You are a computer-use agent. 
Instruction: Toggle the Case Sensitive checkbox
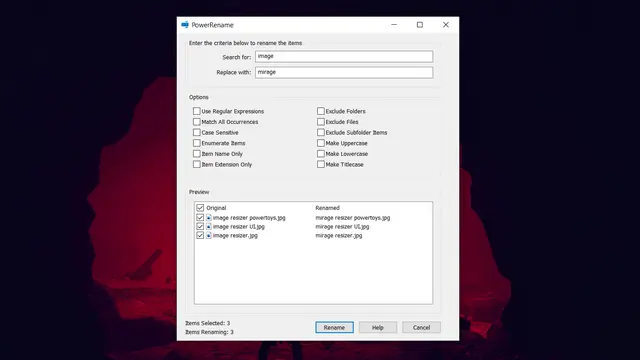pyautogui.click(x=197, y=132)
